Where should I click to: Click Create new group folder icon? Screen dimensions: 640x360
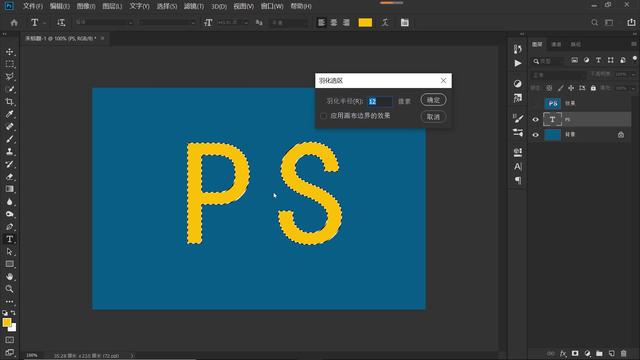pyautogui.click(x=599, y=353)
